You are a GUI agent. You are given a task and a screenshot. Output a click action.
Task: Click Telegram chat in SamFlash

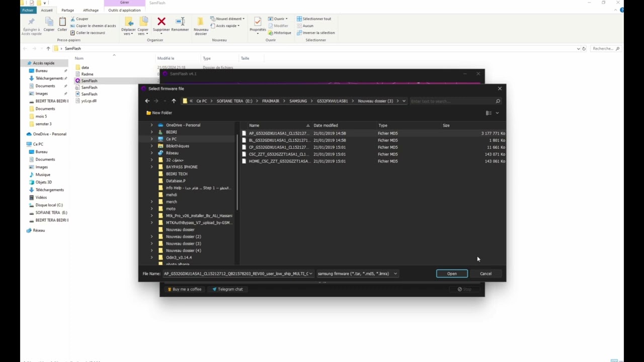coord(227,289)
